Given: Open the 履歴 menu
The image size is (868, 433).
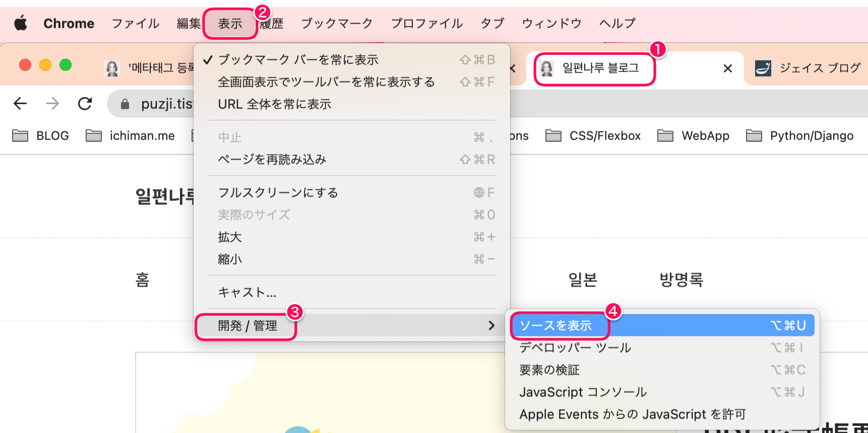Looking at the screenshot, I should (x=272, y=24).
